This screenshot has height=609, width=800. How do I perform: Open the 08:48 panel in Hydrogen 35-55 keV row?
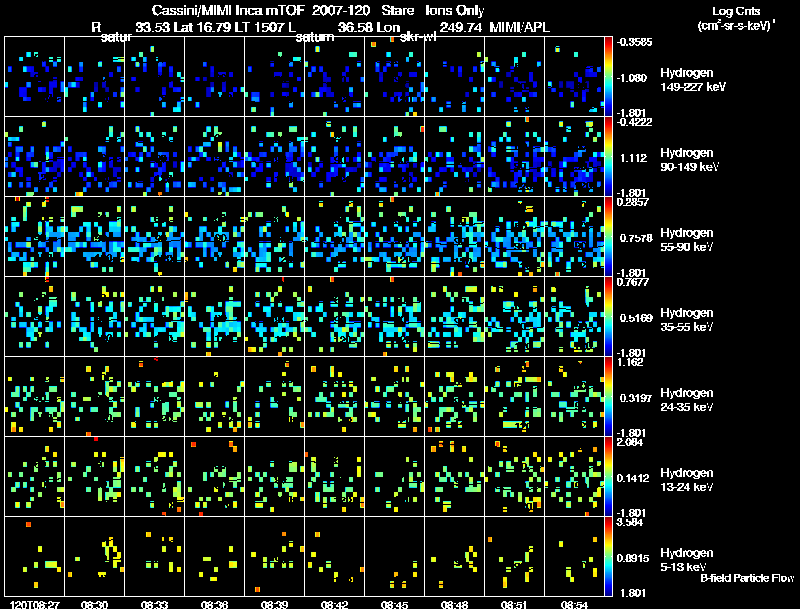point(454,317)
